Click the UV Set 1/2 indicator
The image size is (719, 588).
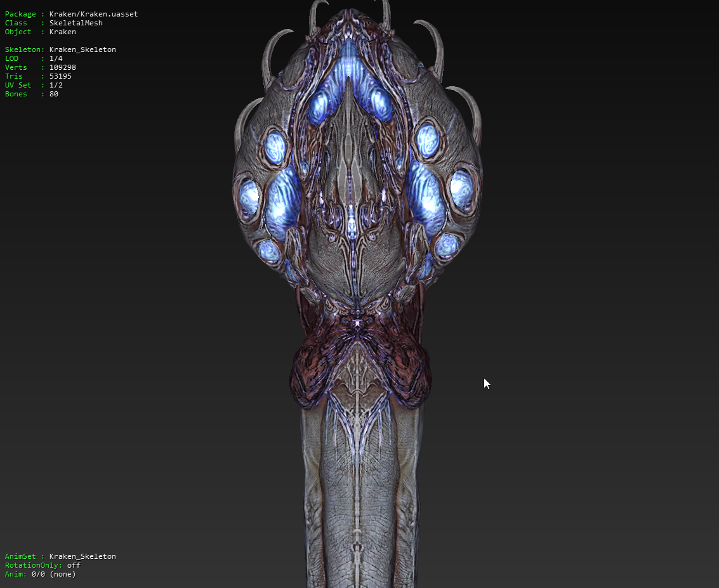tap(56, 85)
